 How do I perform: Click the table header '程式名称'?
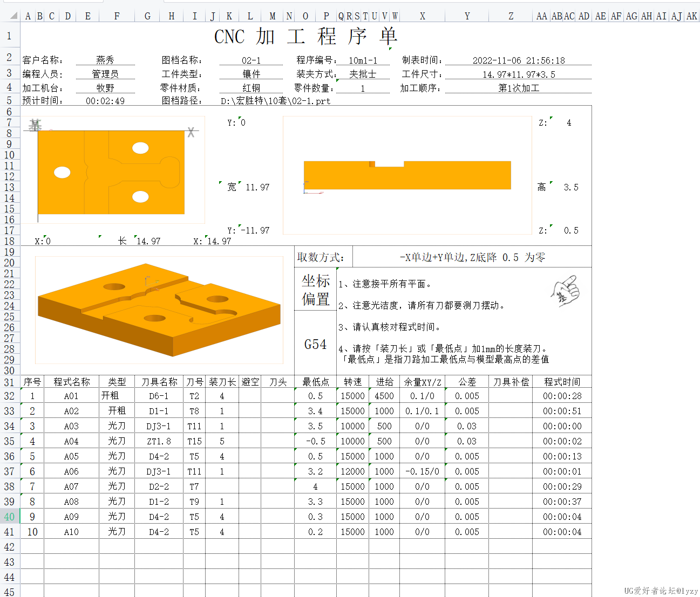pos(72,382)
